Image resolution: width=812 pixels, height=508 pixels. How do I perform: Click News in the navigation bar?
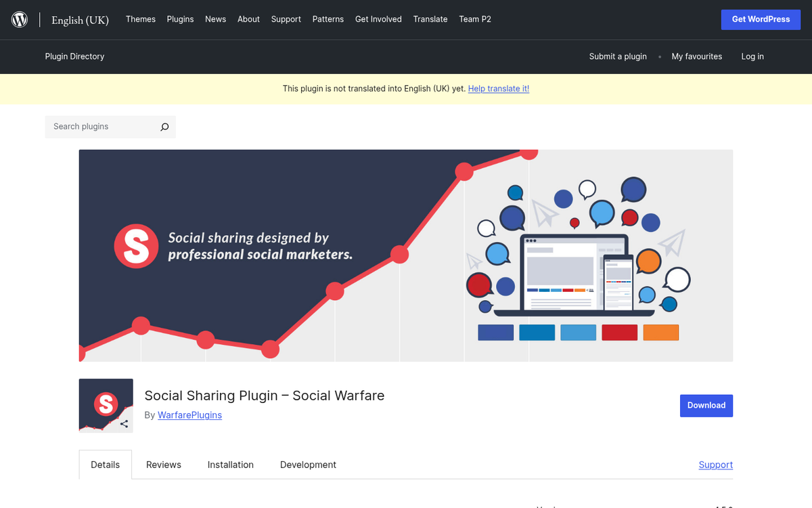click(x=215, y=19)
